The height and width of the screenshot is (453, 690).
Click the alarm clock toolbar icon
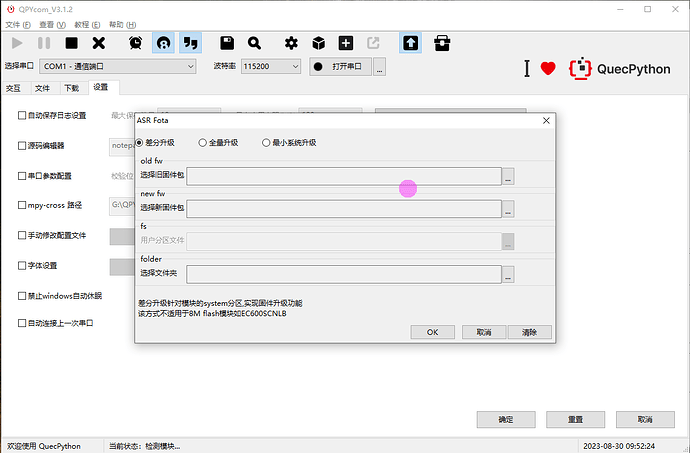point(135,43)
